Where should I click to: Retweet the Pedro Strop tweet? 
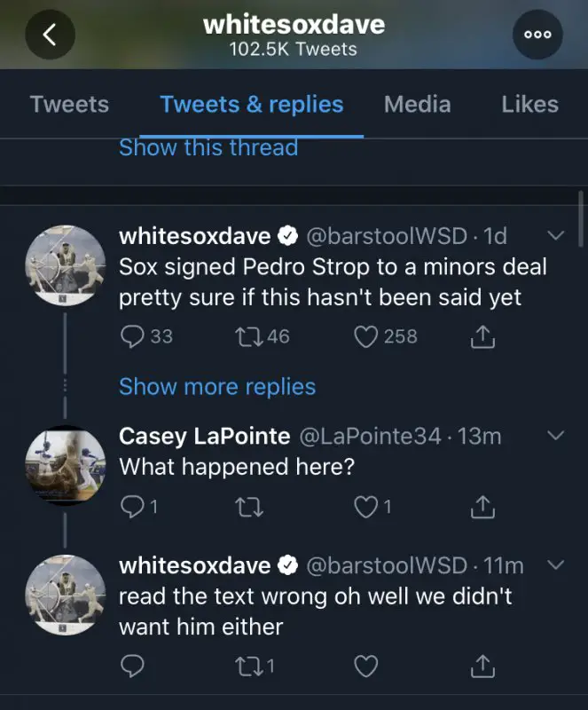(x=244, y=336)
